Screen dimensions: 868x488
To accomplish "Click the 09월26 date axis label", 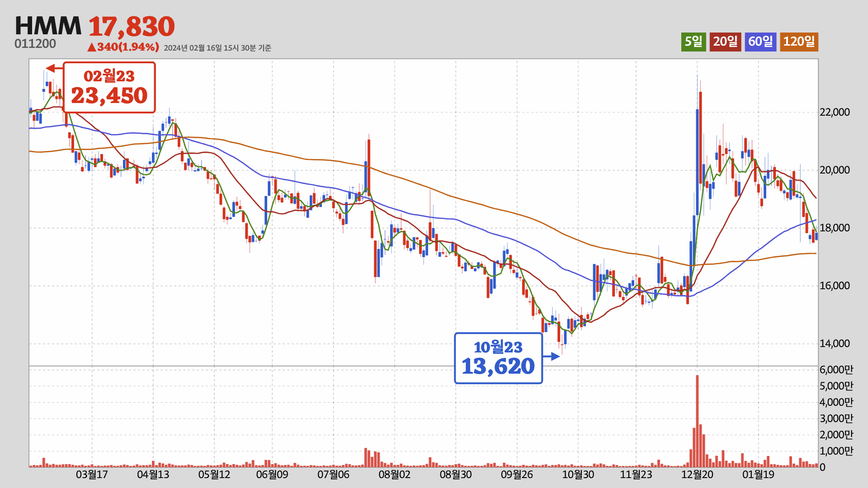I will (x=517, y=474).
